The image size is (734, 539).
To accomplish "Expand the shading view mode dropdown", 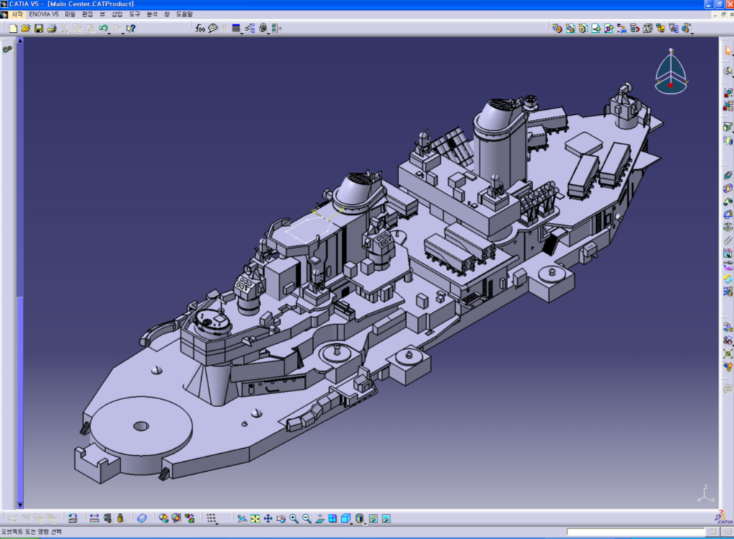I will click(x=364, y=523).
